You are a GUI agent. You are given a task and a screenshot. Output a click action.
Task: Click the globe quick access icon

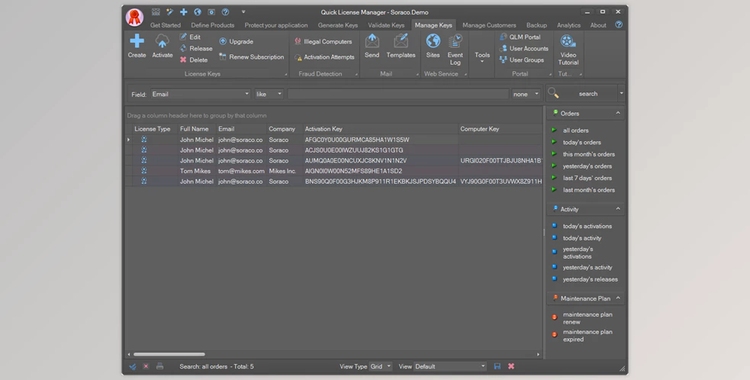coord(198,12)
